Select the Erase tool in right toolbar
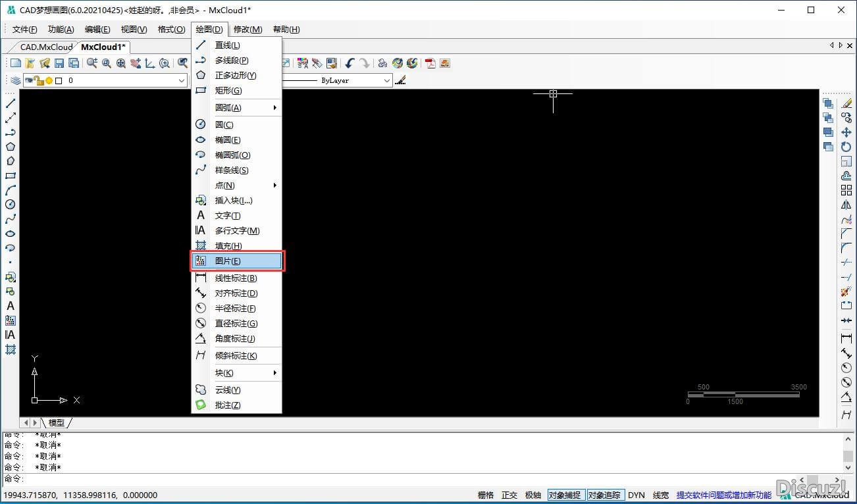This screenshot has width=857, height=504. (846, 103)
